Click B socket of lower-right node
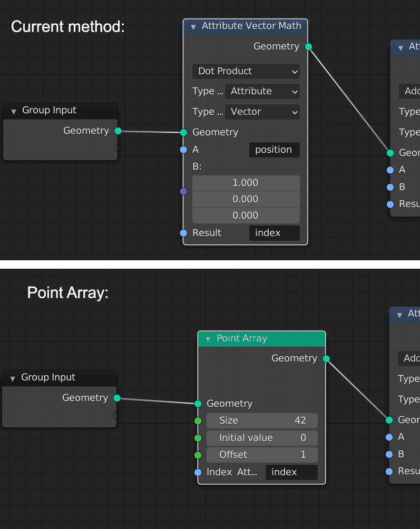This screenshot has width=420, height=529. tap(389, 454)
